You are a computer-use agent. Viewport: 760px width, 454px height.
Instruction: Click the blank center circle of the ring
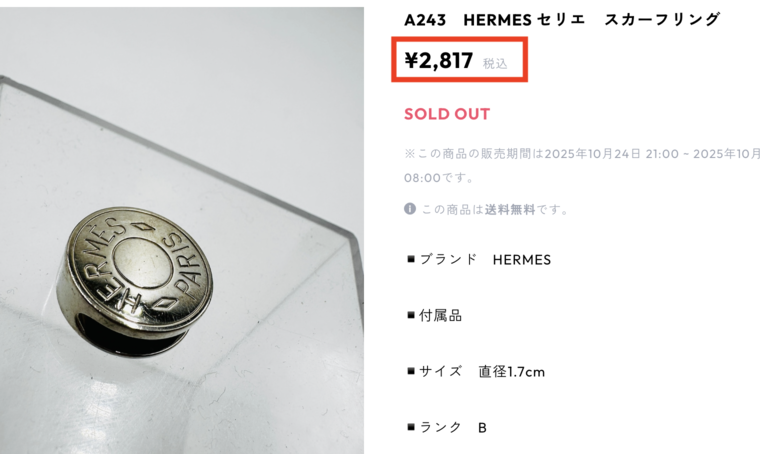[142, 263]
